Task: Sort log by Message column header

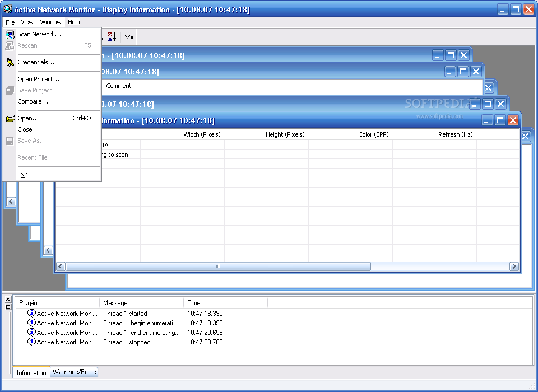Action: (141, 303)
